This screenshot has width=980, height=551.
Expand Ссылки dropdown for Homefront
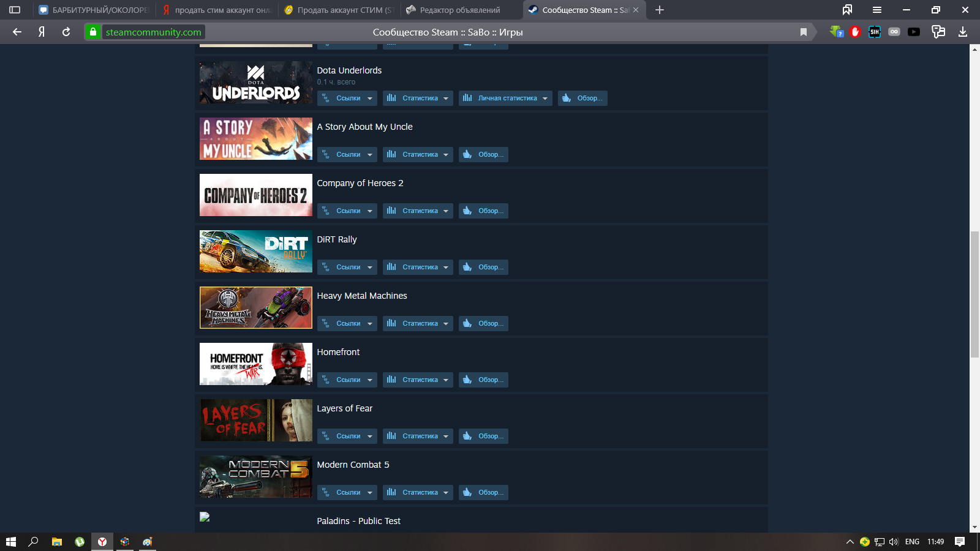coord(347,380)
